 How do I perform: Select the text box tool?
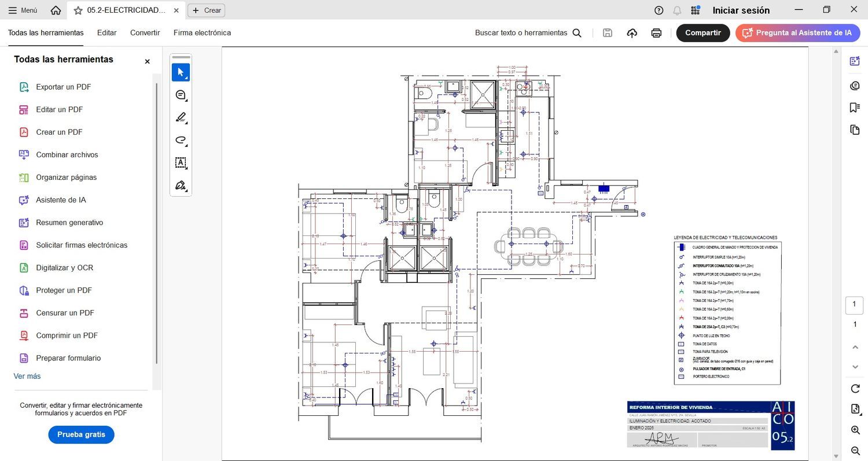point(181,163)
